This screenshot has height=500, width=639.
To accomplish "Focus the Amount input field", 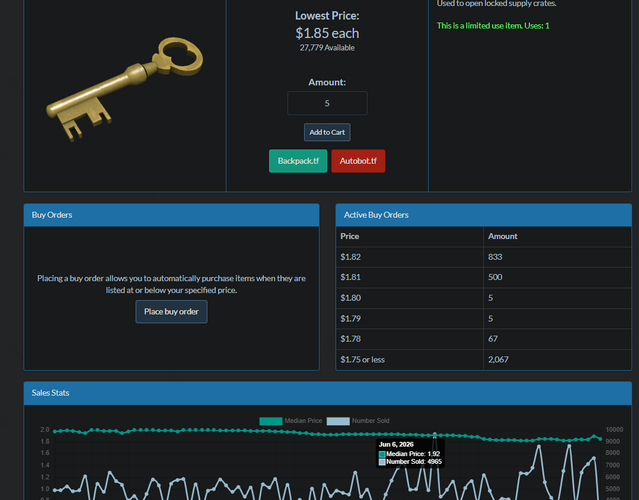I will point(327,103).
